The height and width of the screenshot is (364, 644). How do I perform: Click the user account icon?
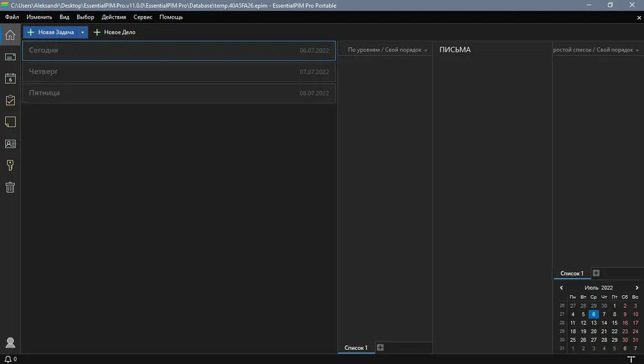coord(10,342)
